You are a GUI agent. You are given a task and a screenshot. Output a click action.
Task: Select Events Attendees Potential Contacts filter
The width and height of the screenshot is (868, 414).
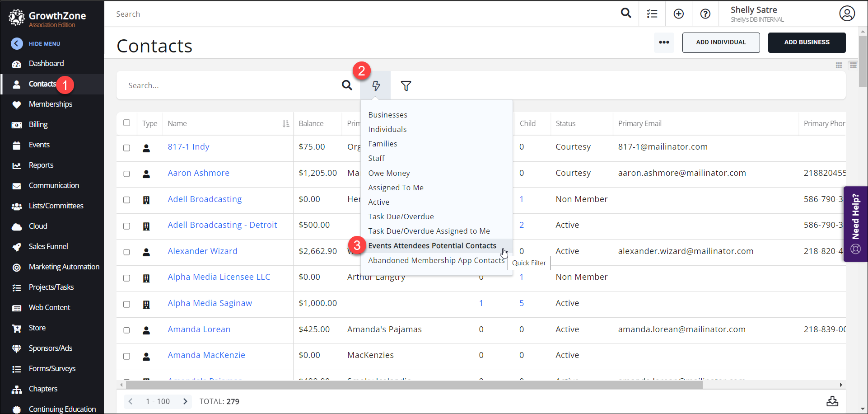(432, 246)
